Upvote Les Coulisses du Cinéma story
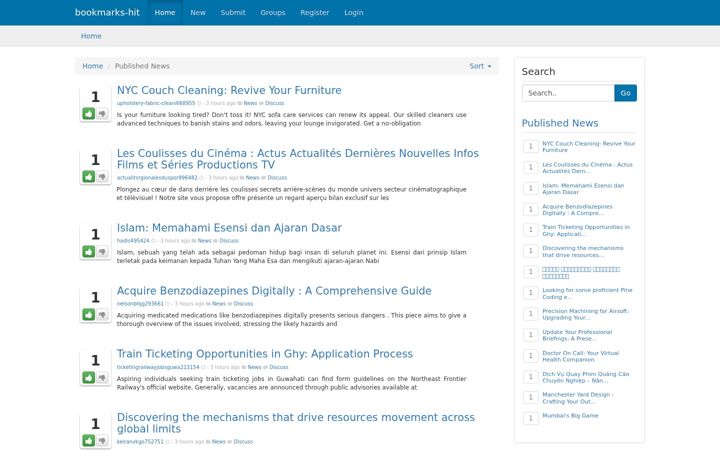Screen dimensions: 720x450 tap(89, 176)
